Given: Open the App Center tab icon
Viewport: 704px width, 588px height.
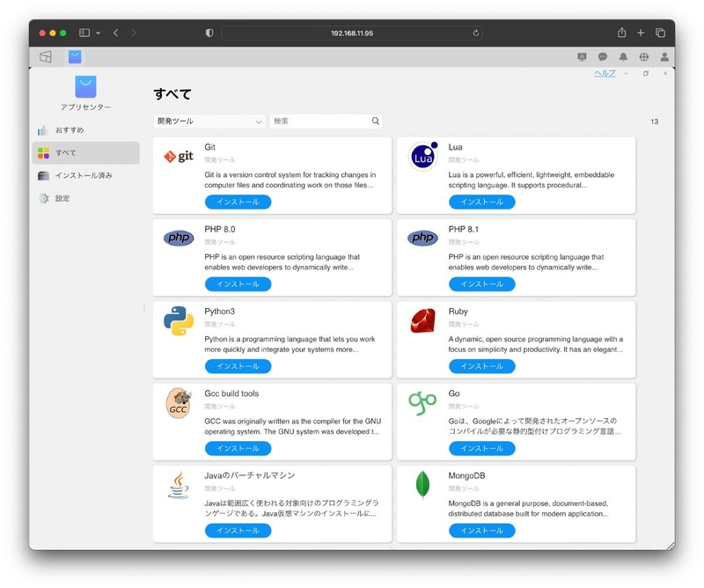Looking at the screenshot, I should pos(75,57).
